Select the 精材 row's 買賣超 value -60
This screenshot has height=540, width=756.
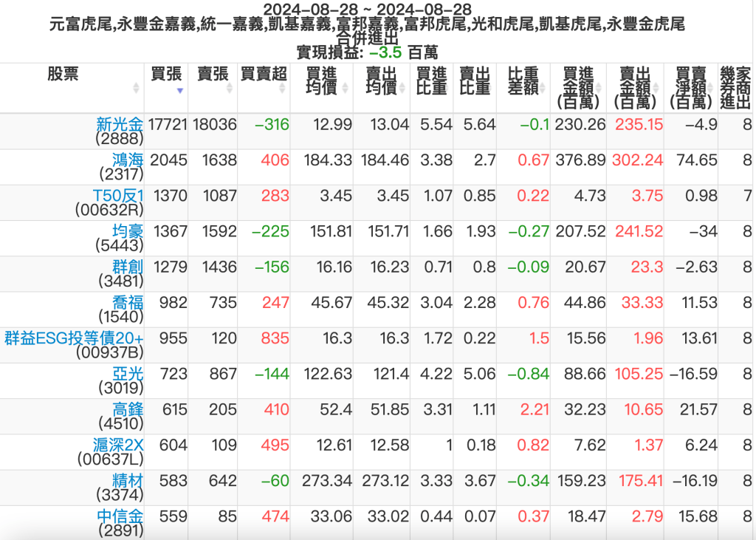[275, 481]
